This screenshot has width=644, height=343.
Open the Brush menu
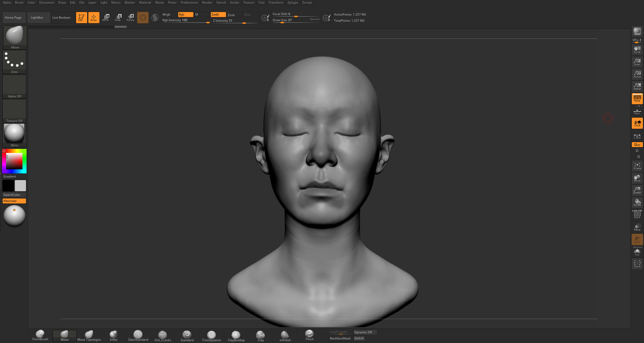[x=19, y=3]
